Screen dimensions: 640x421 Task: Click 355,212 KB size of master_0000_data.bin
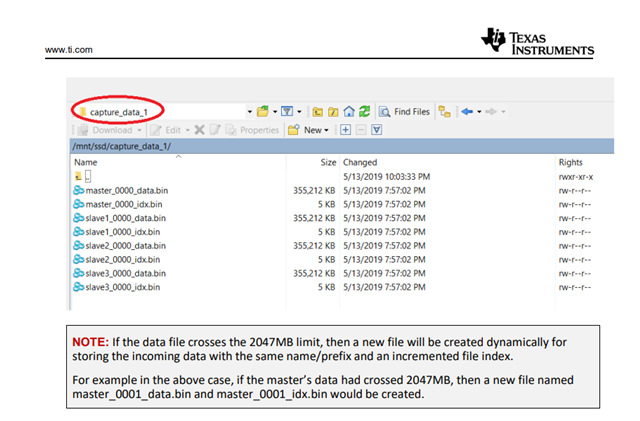coord(314,190)
